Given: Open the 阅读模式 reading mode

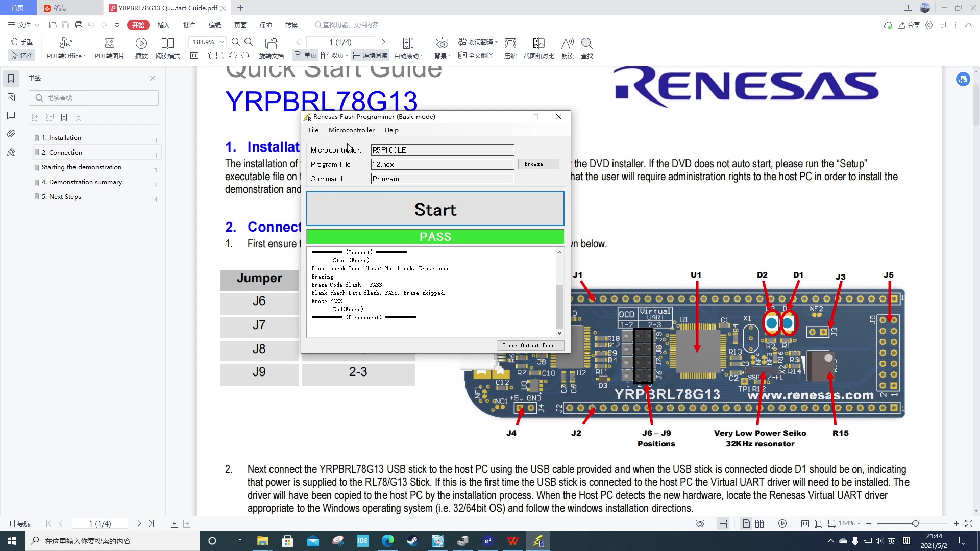Looking at the screenshot, I should pyautogui.click(x=167, y=43).
